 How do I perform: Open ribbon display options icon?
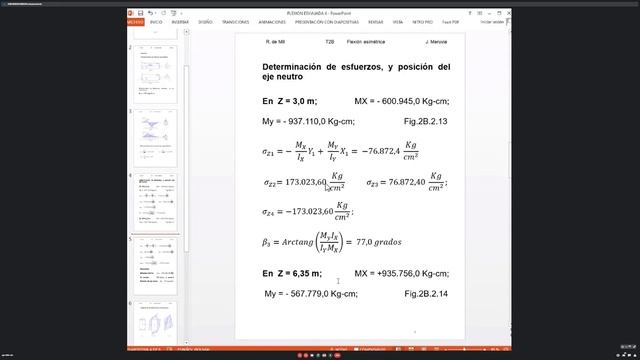480,13
